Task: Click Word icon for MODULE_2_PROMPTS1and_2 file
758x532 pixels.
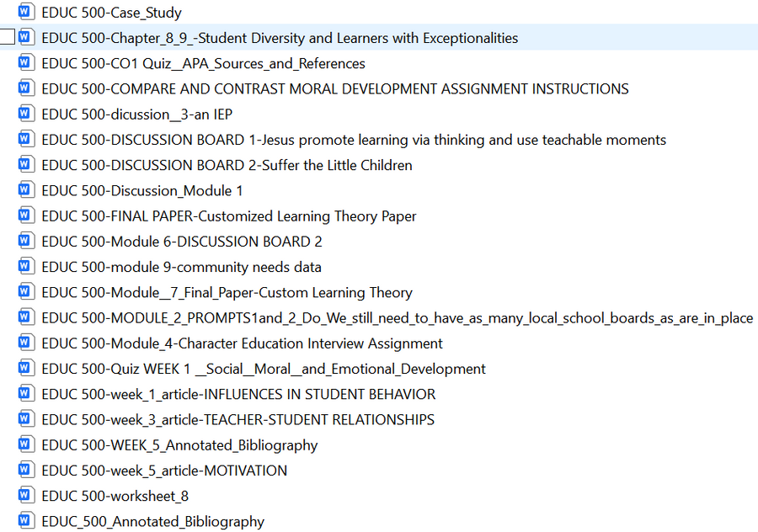Action: 26,317
